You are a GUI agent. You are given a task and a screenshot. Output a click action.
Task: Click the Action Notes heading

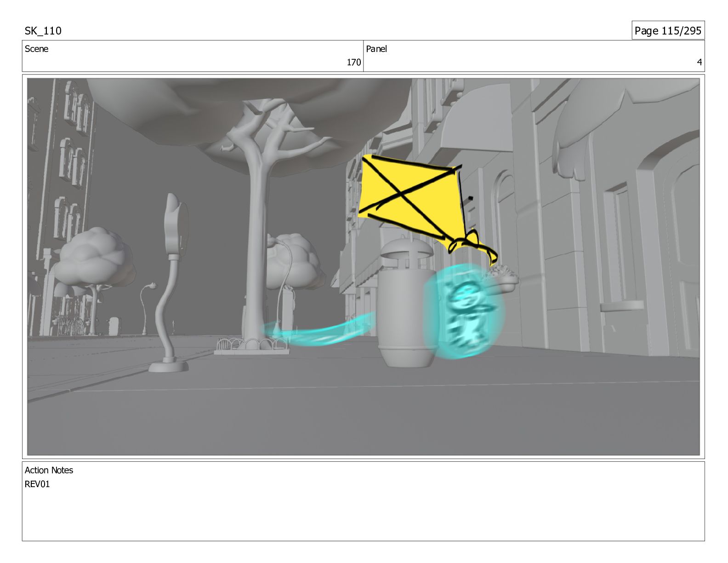[x=49, y=470]
